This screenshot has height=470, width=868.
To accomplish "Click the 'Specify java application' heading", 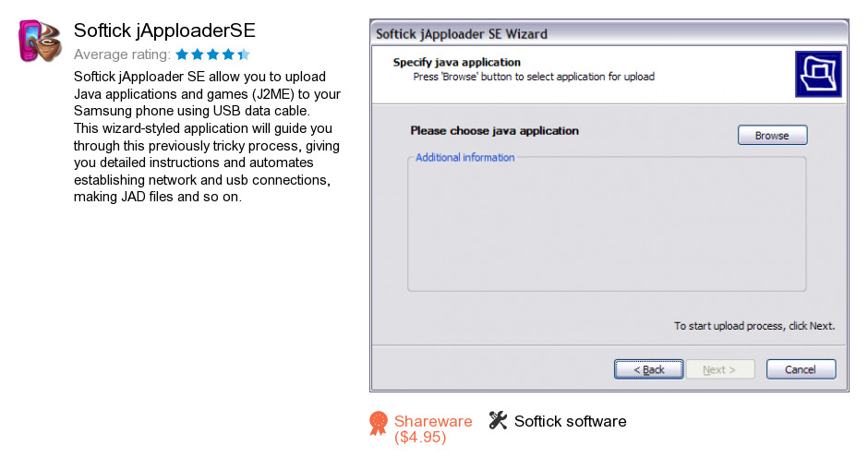I will 457,62.
